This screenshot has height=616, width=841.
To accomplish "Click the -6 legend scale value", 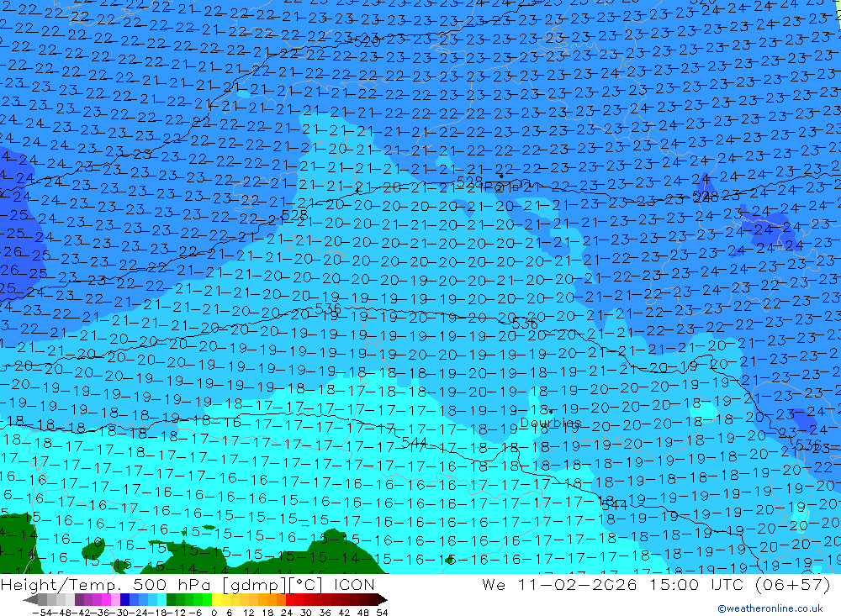I will 195,612.
